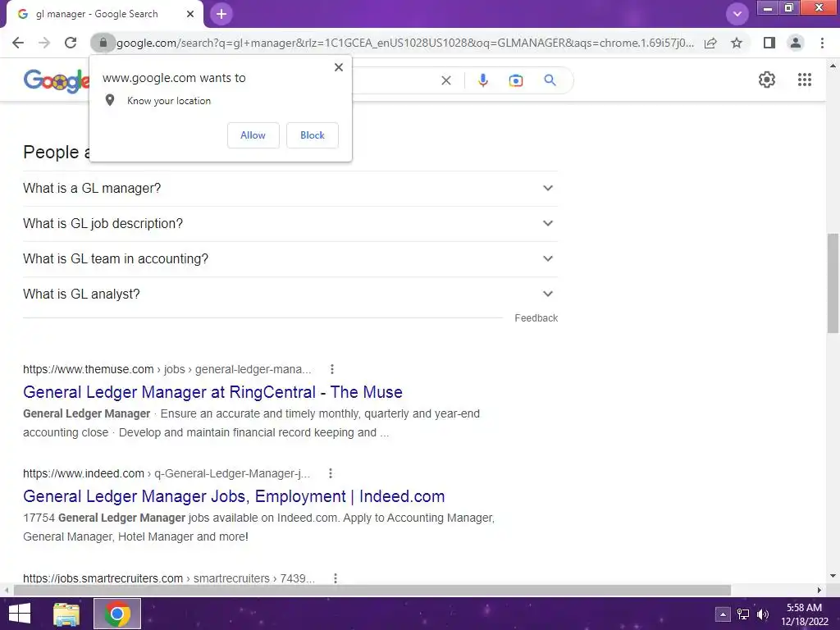The image size is (840, 630).
Task: Start voice search with microphone icon
Action: [x=482, y=80]
